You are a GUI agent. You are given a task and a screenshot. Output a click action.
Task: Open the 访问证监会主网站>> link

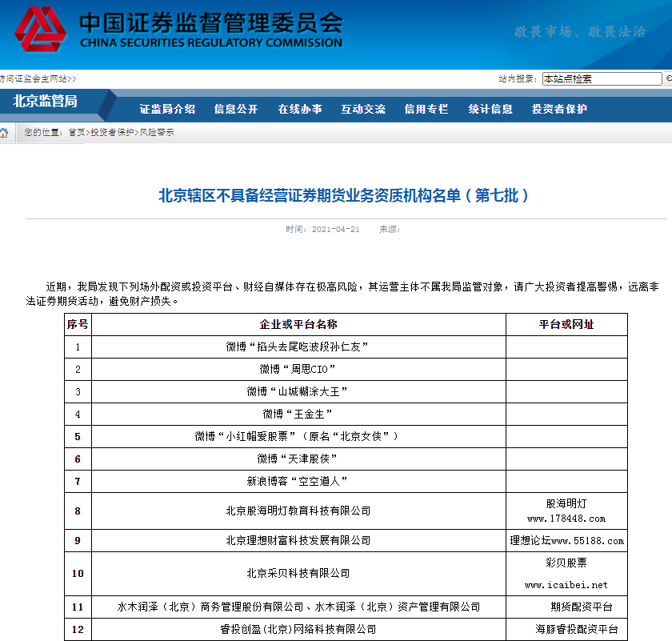pos(38,79)
